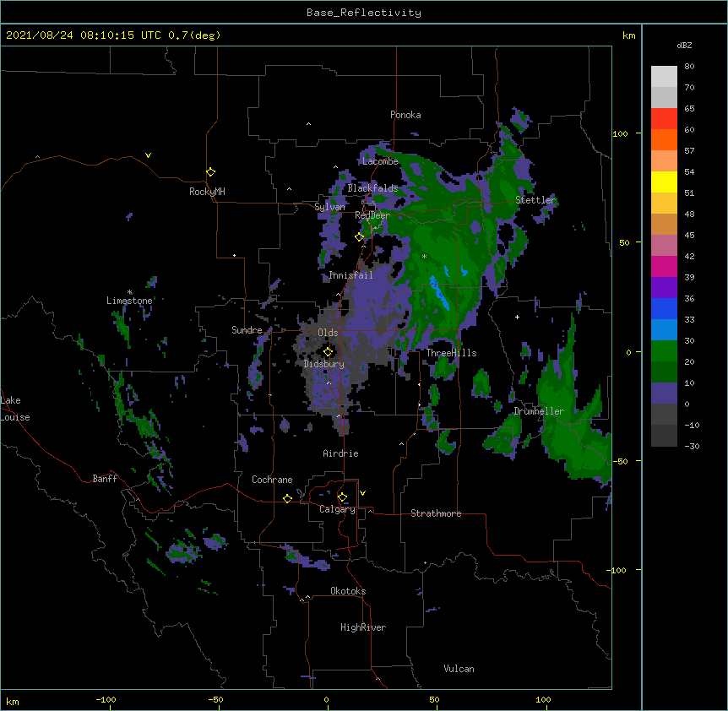
Task: Pick the tan 48–45 dBZ swatch
Action: [x=664, y=224]
